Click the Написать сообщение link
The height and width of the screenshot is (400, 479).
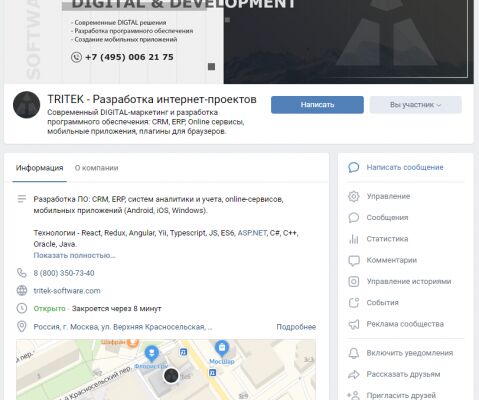click(x=405, y=167)
